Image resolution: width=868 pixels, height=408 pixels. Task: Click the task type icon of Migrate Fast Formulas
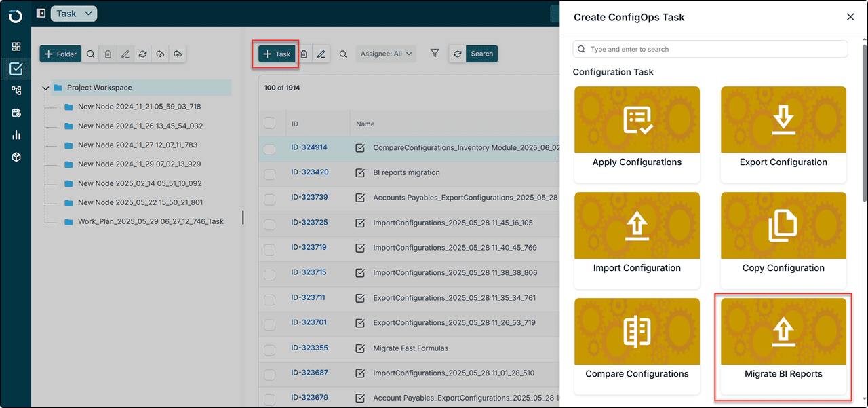pyautogui.click(x=361, y=348)
